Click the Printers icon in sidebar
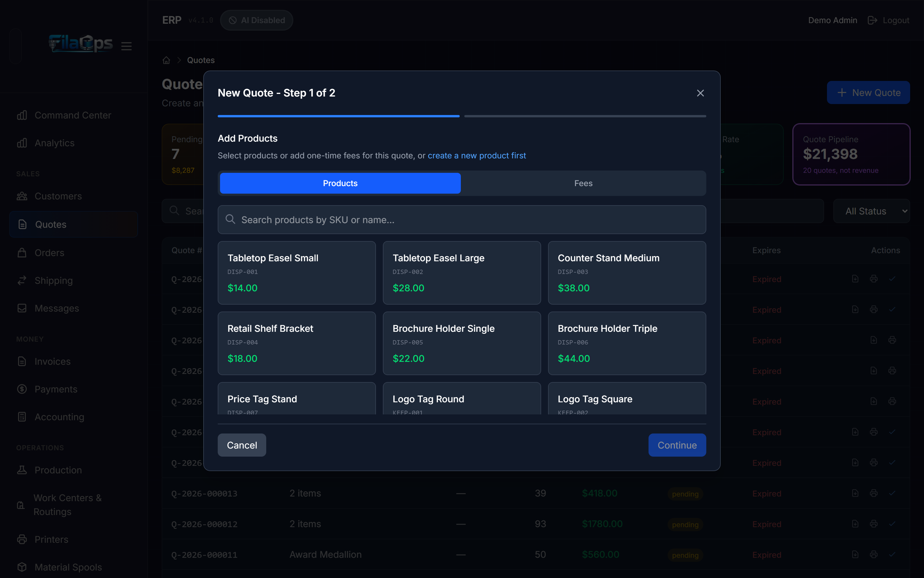 point(22,539)
